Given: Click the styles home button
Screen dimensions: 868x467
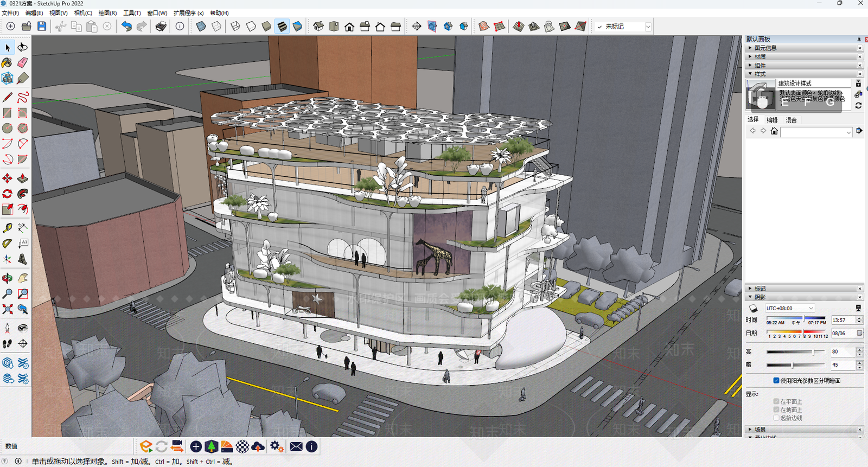Looking at the screenshot, I should 774,131.
